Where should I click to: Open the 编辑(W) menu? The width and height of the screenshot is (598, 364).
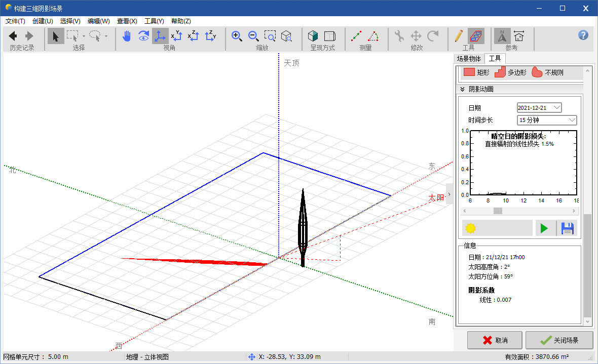(99, 21)
